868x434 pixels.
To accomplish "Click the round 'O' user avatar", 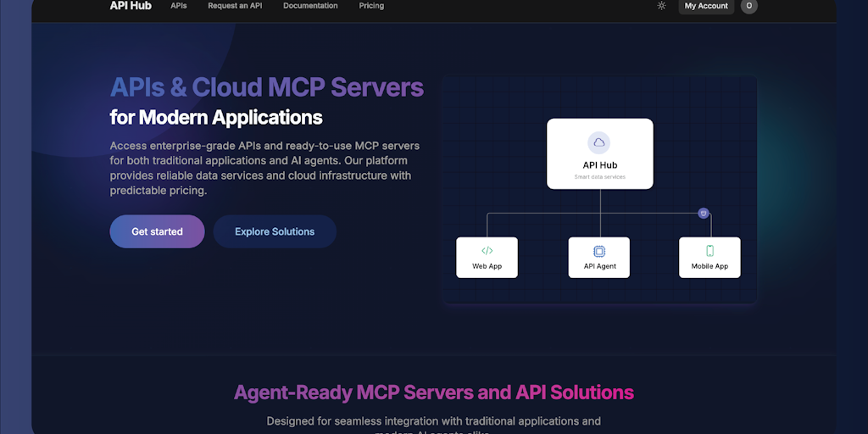I will pos(748,6).
